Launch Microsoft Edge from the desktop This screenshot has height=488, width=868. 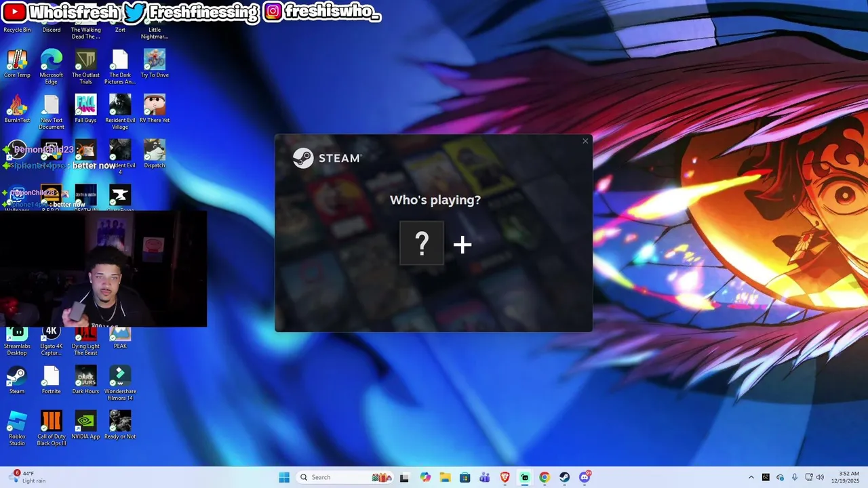coord(52,66)
